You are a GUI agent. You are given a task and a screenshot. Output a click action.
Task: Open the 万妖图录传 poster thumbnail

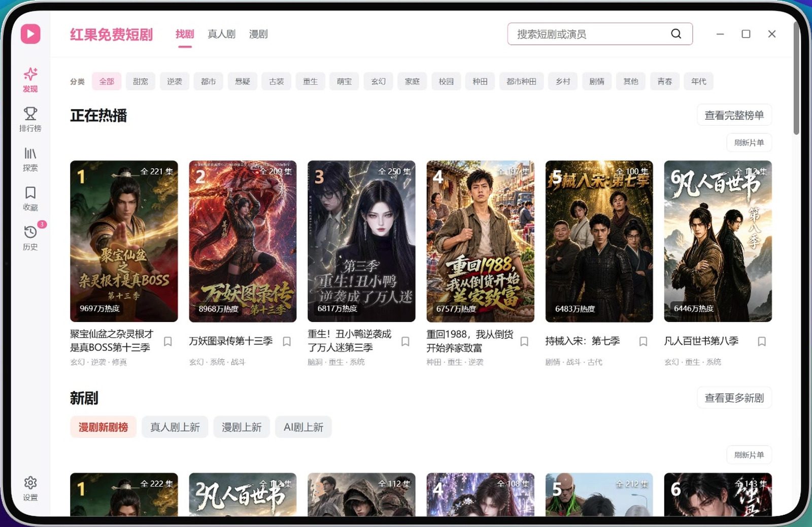243,241
